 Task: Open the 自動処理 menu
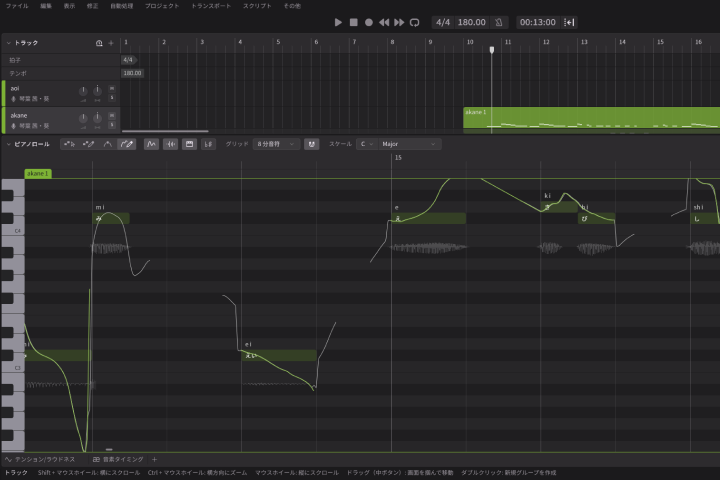coord(122,6)
